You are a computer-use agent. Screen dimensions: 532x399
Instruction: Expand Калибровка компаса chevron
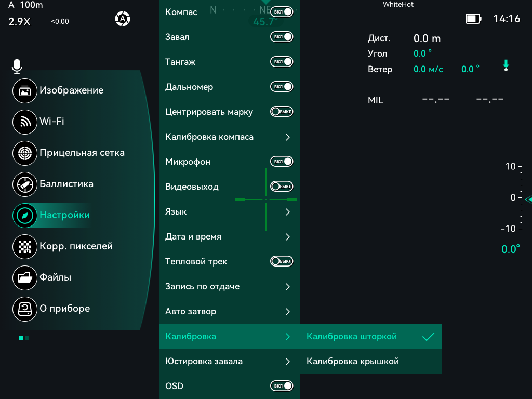[x=288, y=137]
